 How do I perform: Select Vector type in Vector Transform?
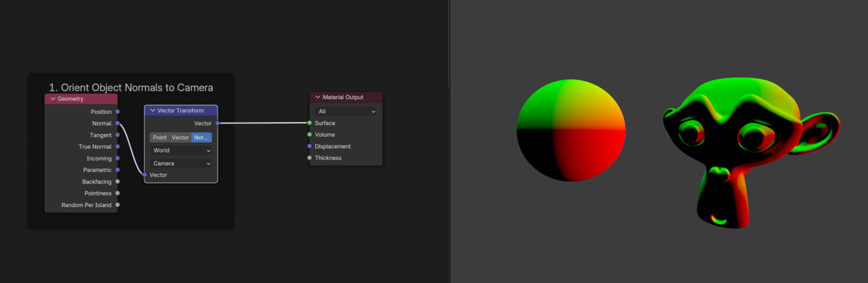pos(180,137)
